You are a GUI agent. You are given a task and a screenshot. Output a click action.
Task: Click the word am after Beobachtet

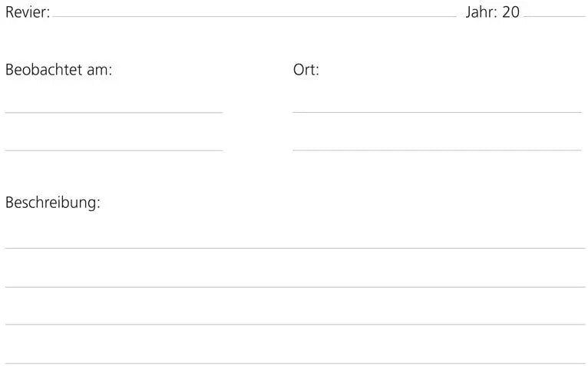(102, 70)
